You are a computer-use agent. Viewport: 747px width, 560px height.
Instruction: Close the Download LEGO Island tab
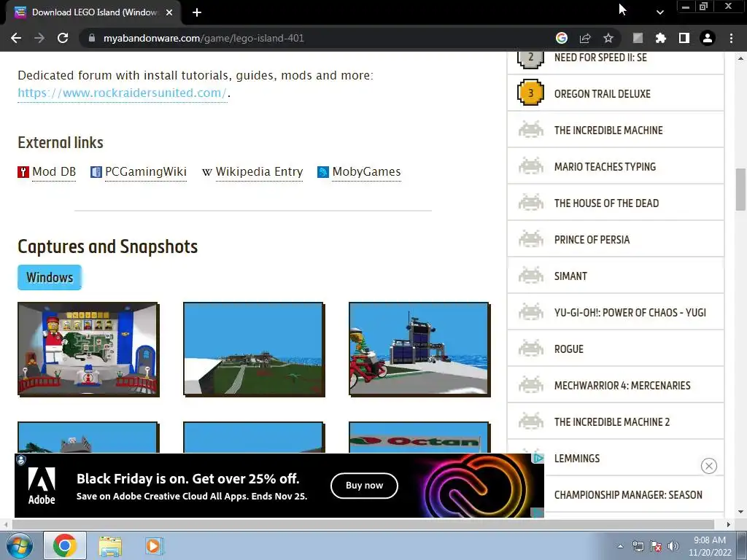[x=169, y=12]
